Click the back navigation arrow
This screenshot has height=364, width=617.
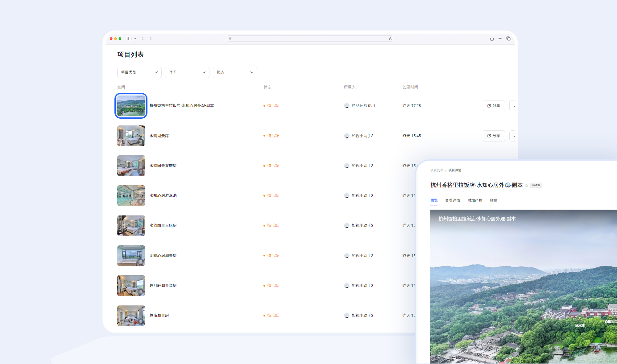pyautogui.click(x=143, y=38)
